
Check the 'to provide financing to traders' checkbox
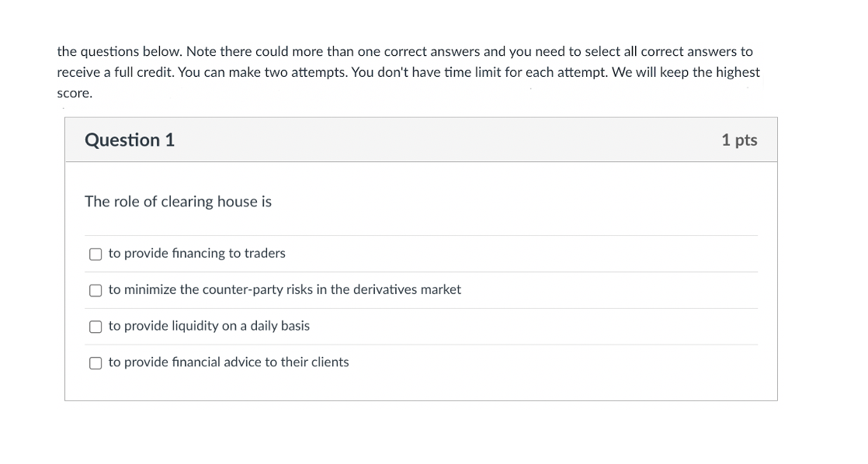click(95, 254)
